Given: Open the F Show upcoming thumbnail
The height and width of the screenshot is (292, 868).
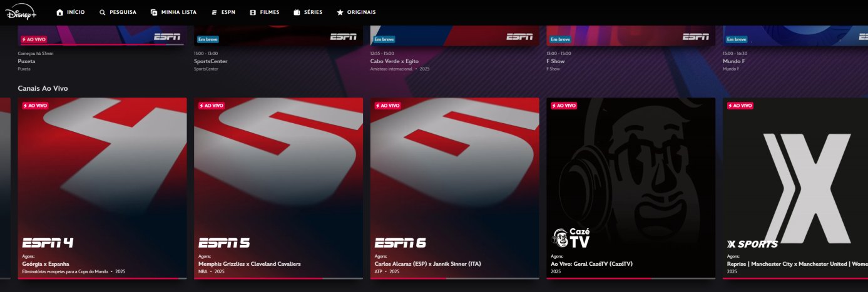Looking at the screenshot, I should coord(631,35).
